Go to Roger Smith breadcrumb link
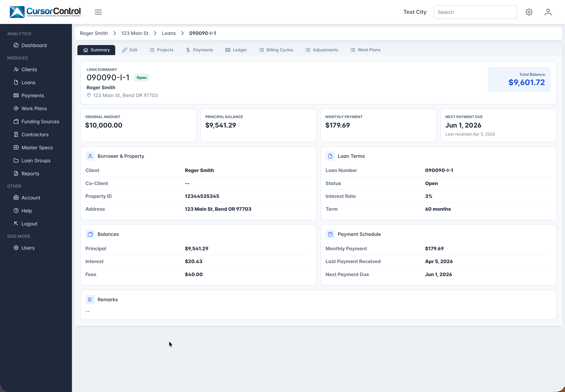Image resolution: width=565 pixels, height=392 pixels. coord(94,33)
